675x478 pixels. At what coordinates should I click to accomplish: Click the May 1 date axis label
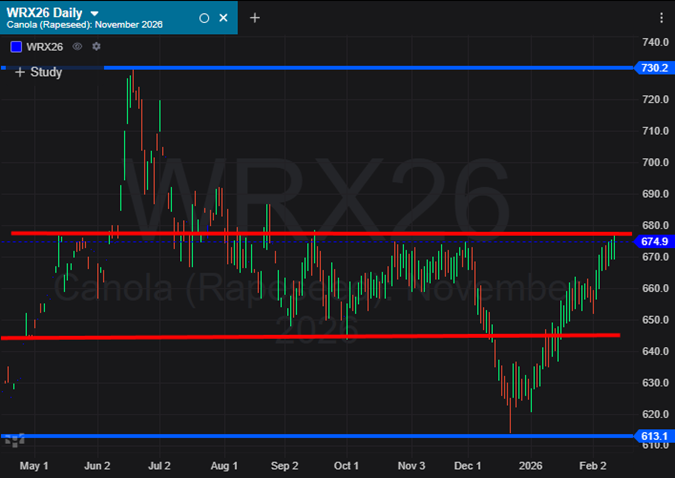pos(34,466)
